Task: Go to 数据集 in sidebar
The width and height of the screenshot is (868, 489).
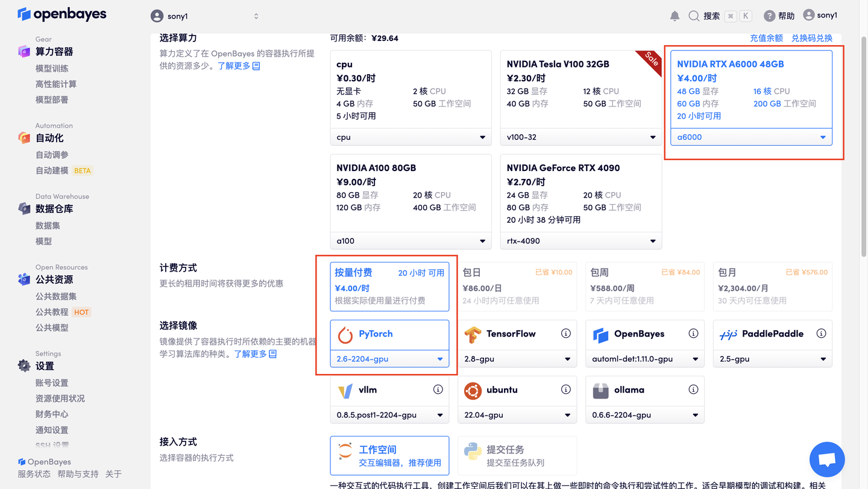Action: [x=48, y=225]
